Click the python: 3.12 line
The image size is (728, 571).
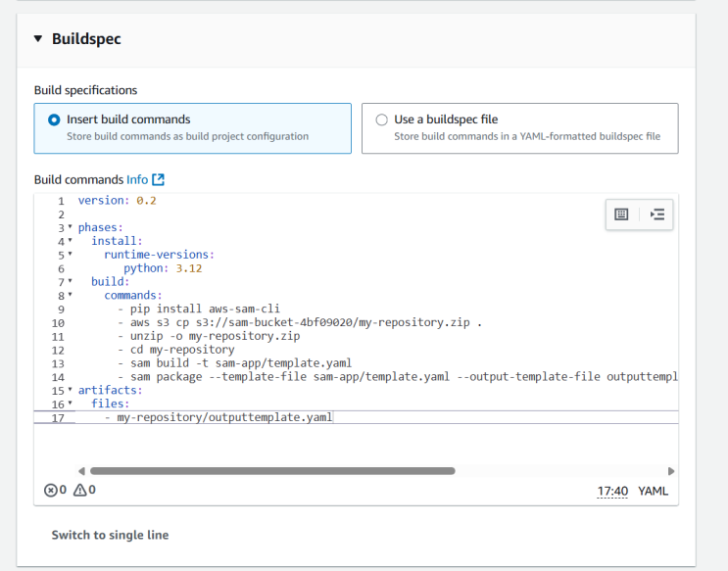coord(163,268)
